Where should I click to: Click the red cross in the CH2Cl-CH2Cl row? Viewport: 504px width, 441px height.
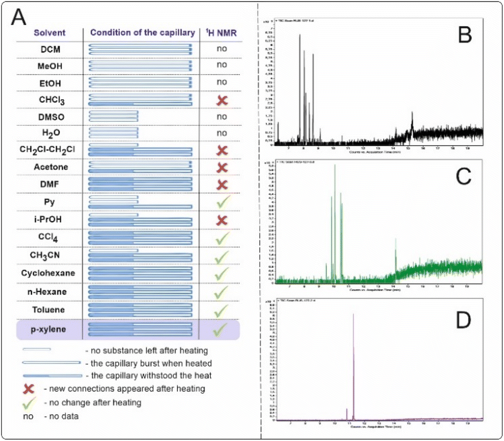(x=222, y=150)
